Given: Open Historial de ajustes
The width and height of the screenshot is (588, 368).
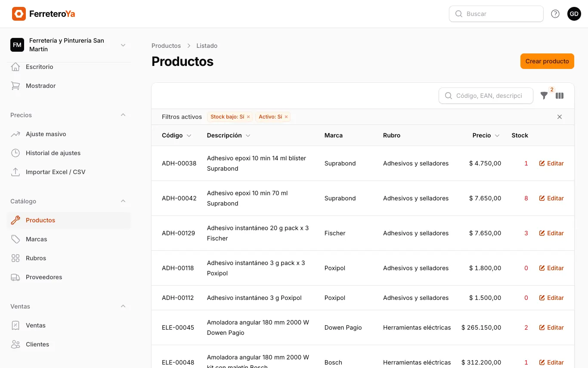Looking at the screenshot, I should [69, 153].
